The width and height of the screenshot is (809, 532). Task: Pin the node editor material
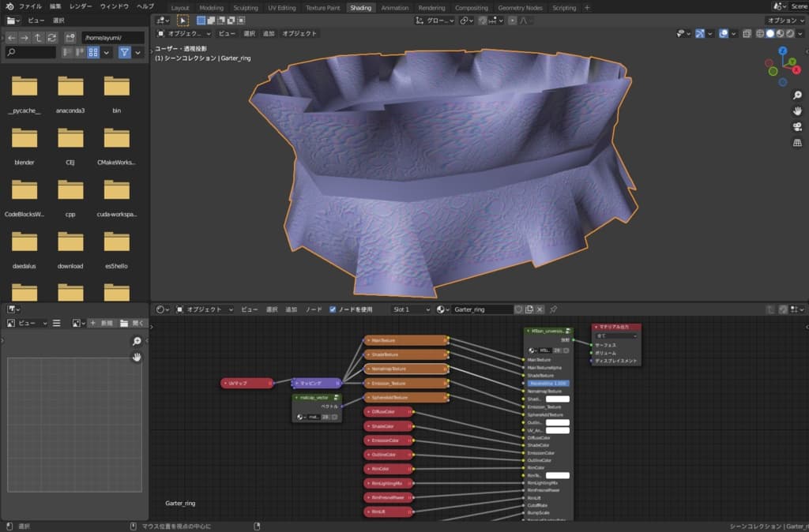click(553, 309)
